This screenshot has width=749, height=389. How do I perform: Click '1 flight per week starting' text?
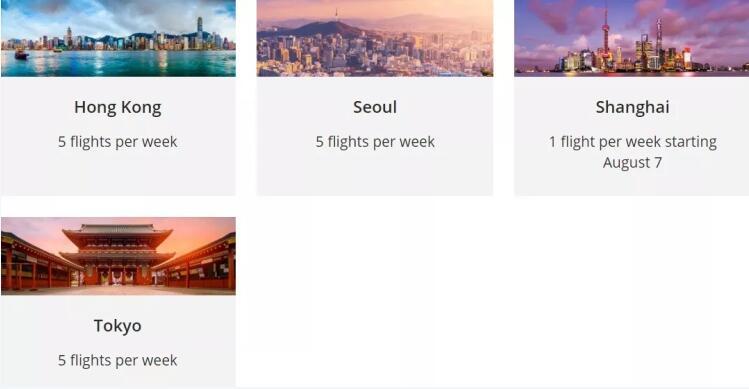click(x=632, y=142)
